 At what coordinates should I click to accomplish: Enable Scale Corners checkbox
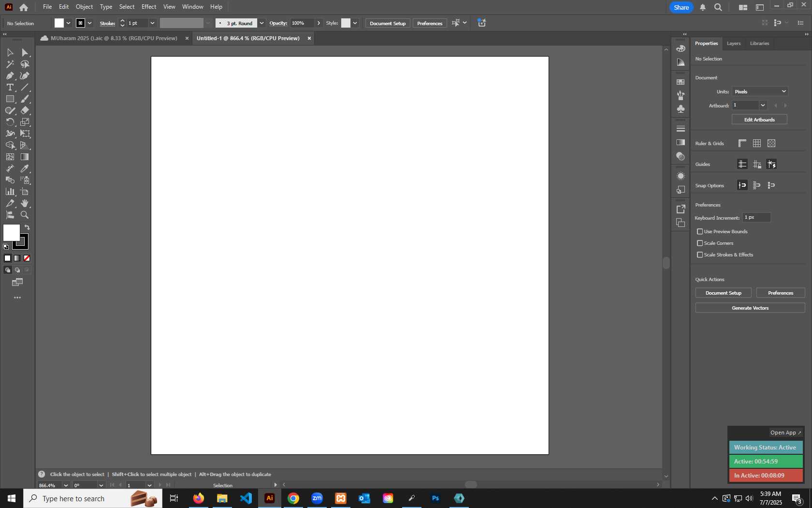click(x=700, y=243)
